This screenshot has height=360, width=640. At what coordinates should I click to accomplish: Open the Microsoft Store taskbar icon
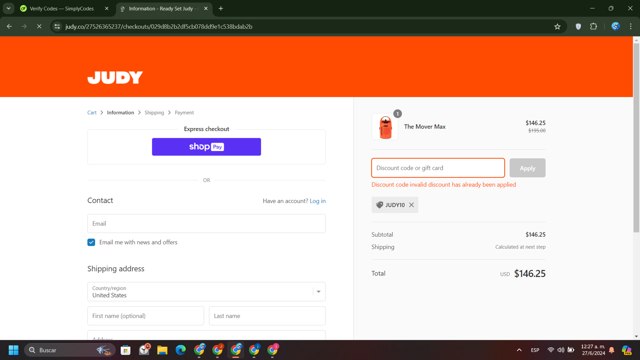pyautogui.click(x=126, y=350)
